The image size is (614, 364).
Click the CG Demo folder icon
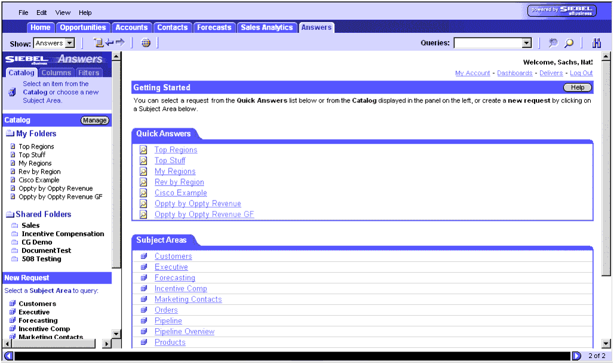tap(15, 242)
